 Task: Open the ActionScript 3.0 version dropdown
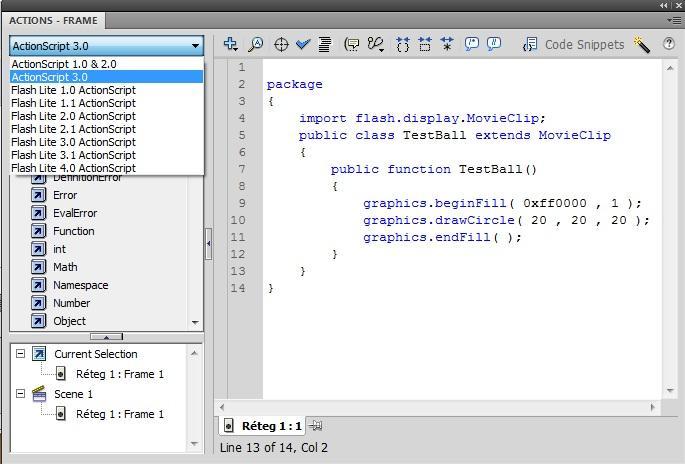click(107, 46)
